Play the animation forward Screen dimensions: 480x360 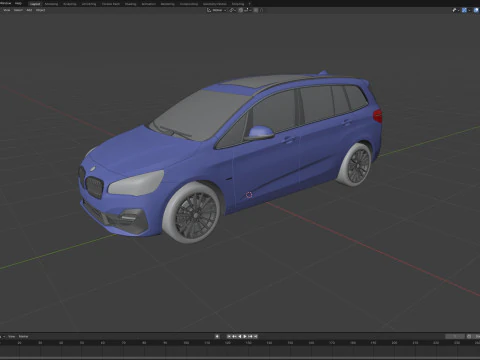[x=245, y=336]
